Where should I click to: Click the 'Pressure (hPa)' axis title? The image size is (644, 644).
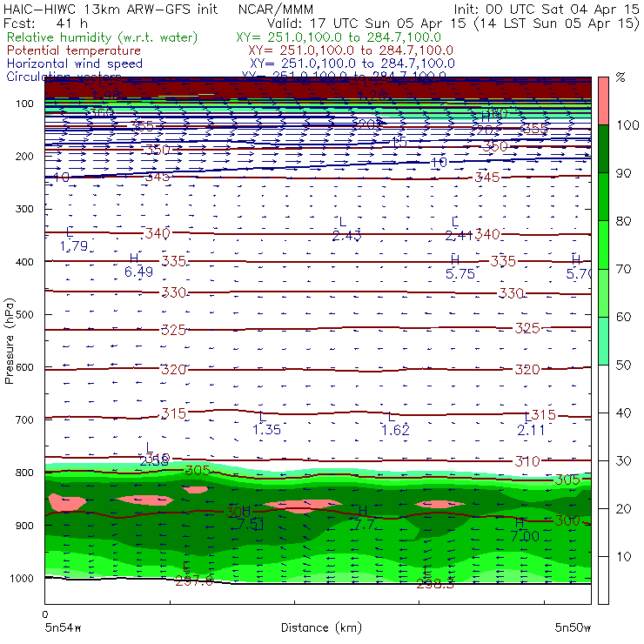(x=9, y=341)
